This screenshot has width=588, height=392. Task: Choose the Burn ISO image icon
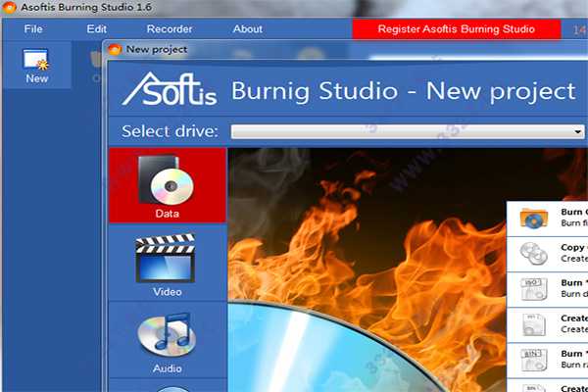534,289
